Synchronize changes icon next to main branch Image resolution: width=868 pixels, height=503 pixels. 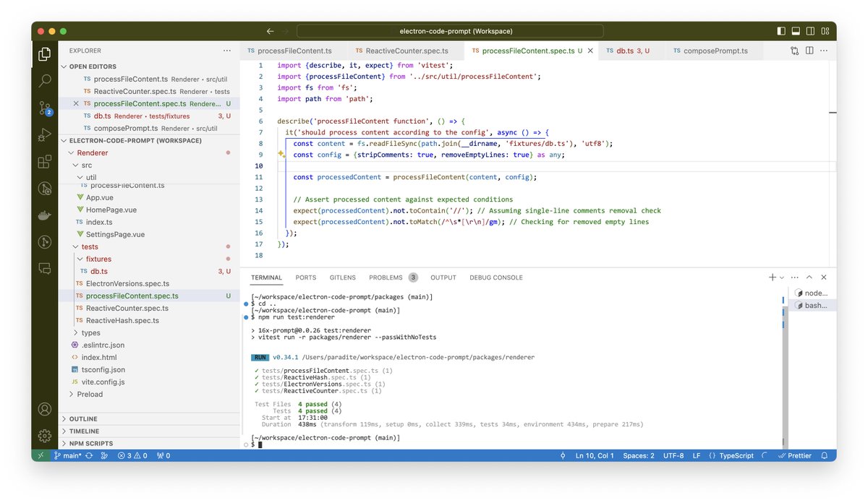tap(90, 456)
